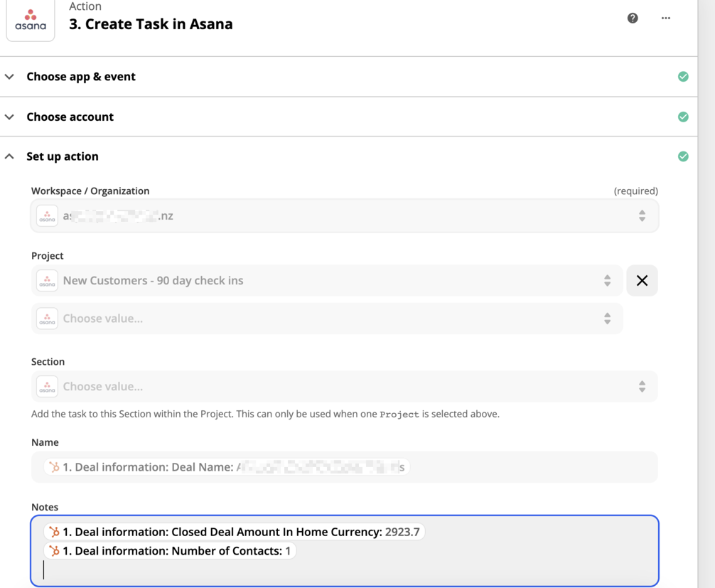The width and height of the screenshot is (715, 588).
Task: Click HubSpot icon in Closed Deal Amount token
Action: pyautogui.click(x=54, y=532)
